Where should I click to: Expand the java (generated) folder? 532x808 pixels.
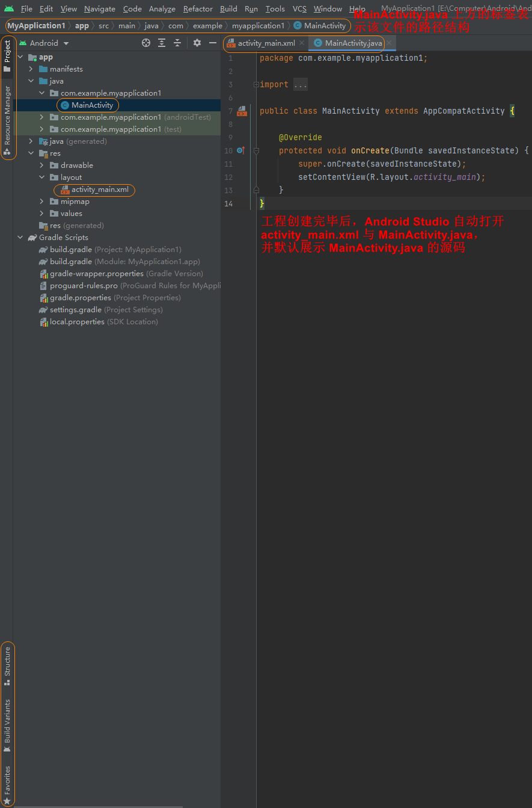31,141
